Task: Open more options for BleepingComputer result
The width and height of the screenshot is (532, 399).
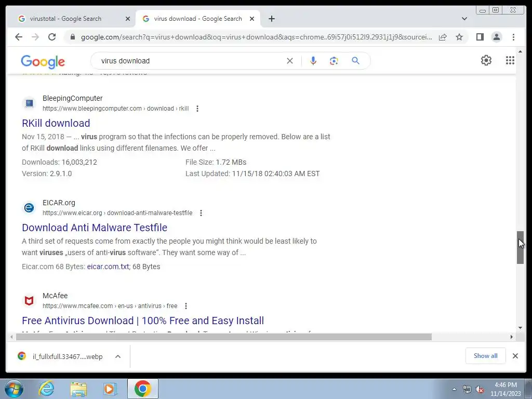Action: (197, 109)
